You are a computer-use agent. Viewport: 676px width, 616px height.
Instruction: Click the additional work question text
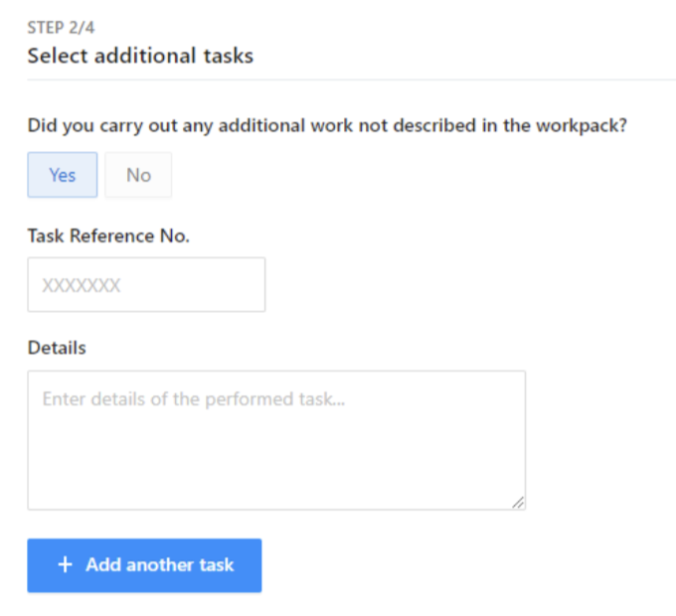[327, 126]
